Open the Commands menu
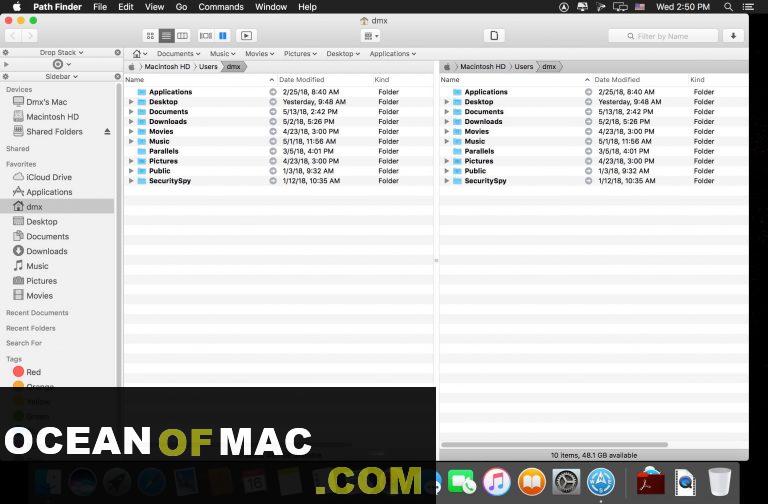 [221, 7]
